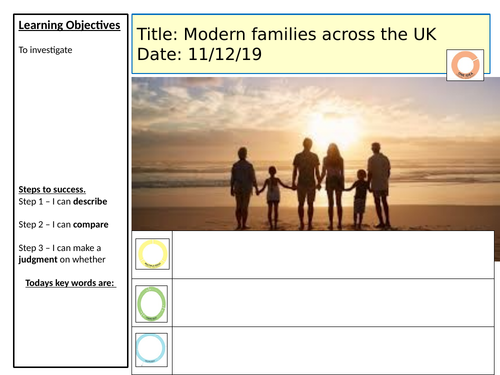Select the family beach sunset photo
Screen dimensions: 500x375
tap(316, 154)
